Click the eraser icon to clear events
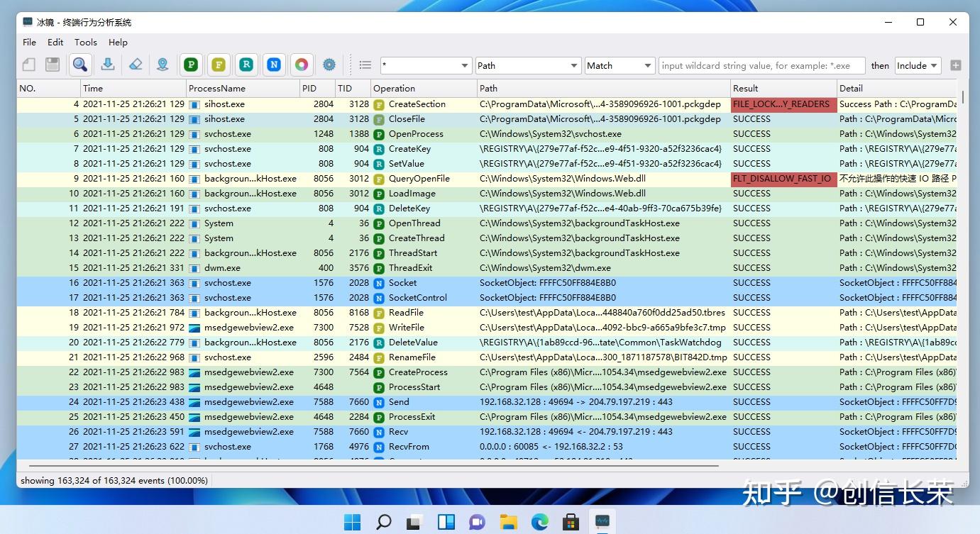The width and height of the screenshot is (980, 534). point(136,65)
